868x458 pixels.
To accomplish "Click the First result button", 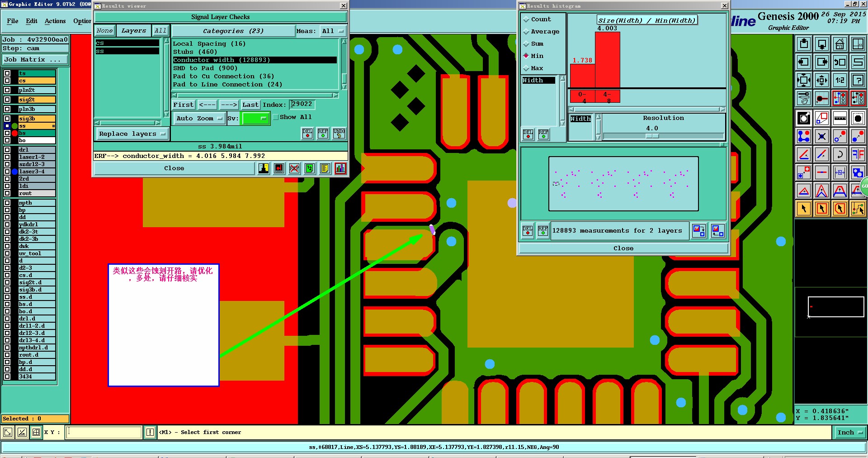I will click(x=184, y=105).
